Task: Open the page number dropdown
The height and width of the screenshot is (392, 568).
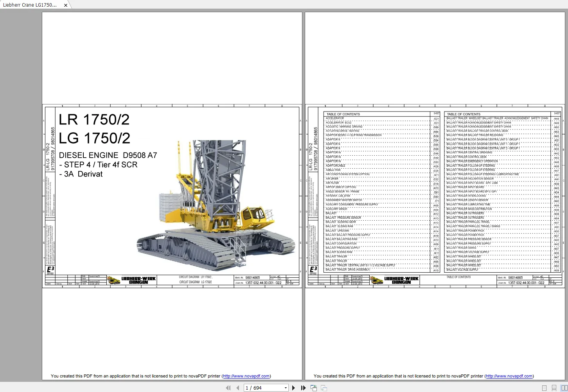Action: (x=286, y=388)
